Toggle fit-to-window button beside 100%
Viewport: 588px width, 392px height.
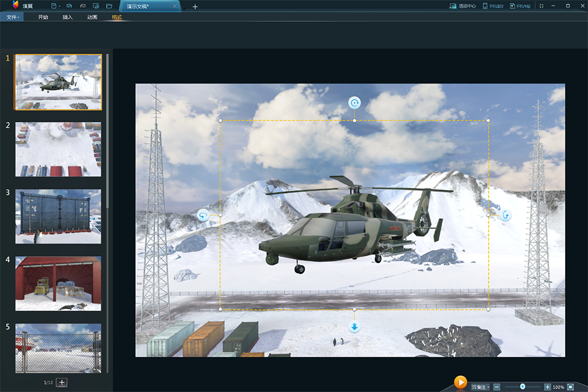click(570, 387)
